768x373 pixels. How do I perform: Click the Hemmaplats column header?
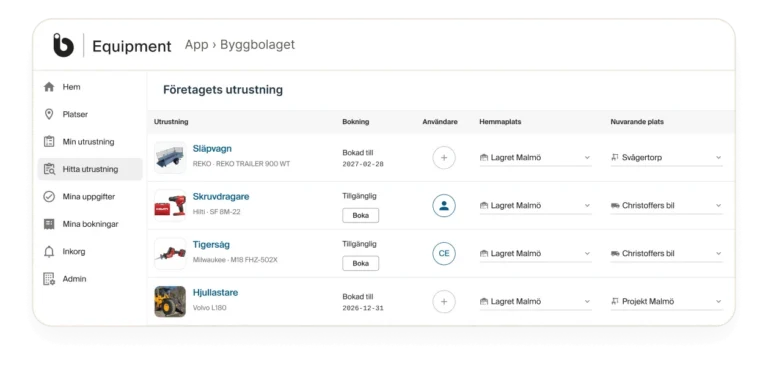pos(500,122)
